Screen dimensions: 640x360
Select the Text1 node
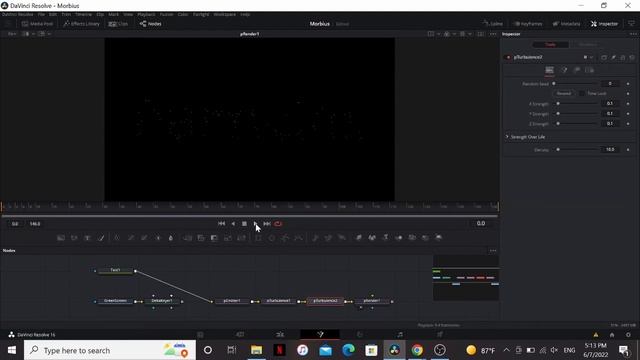tap(116, 270)
